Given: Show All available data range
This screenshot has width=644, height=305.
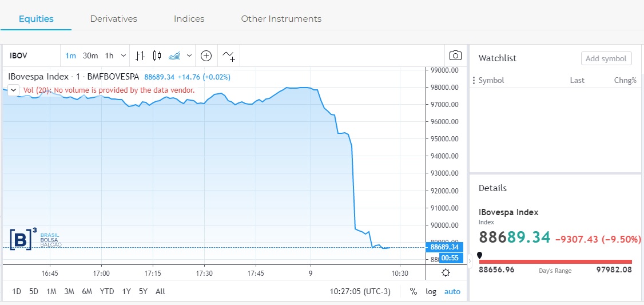Looking at the screenshot, I should pyautogui.click(x=160, y=291).
